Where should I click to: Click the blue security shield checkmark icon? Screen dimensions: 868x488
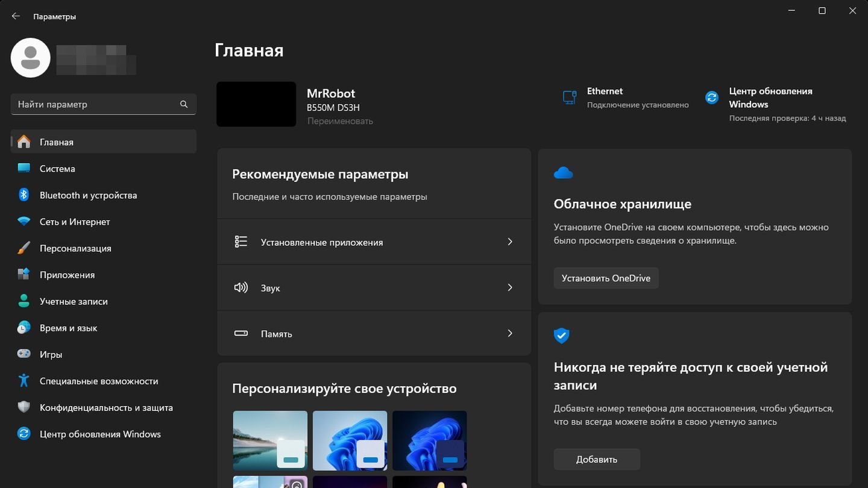pos(561,336)
